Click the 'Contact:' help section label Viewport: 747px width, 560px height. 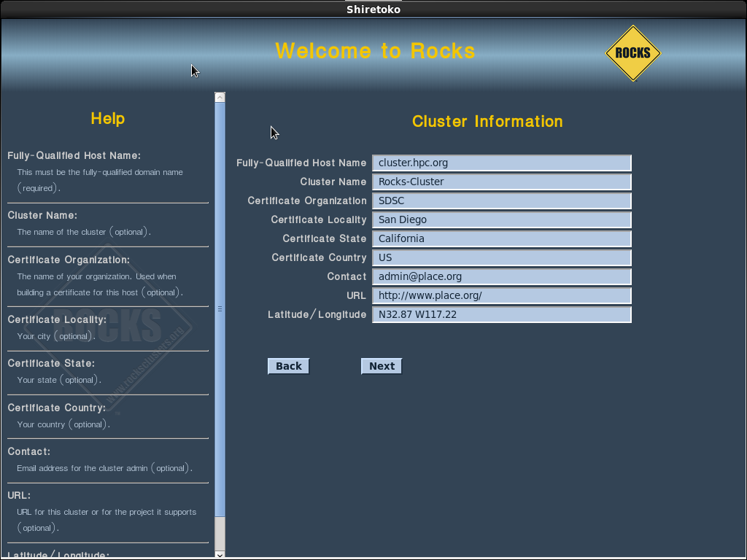click(x=29, y=451)
